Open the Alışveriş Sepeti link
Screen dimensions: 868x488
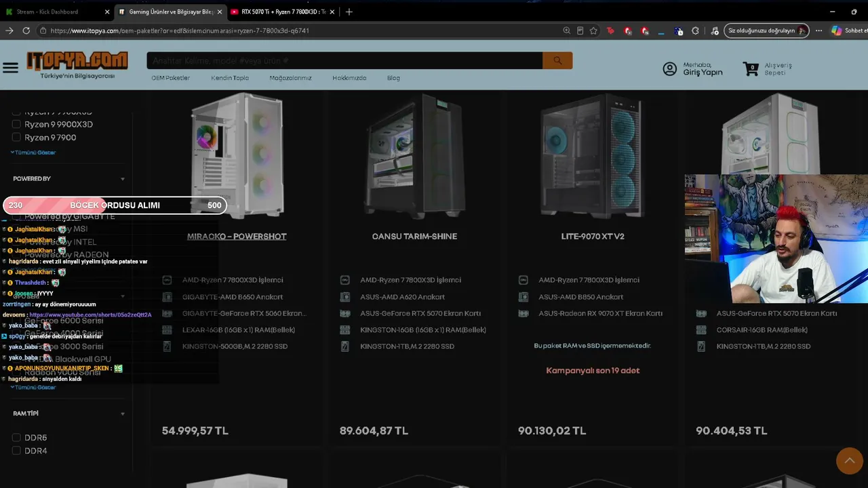click(778, 68)
